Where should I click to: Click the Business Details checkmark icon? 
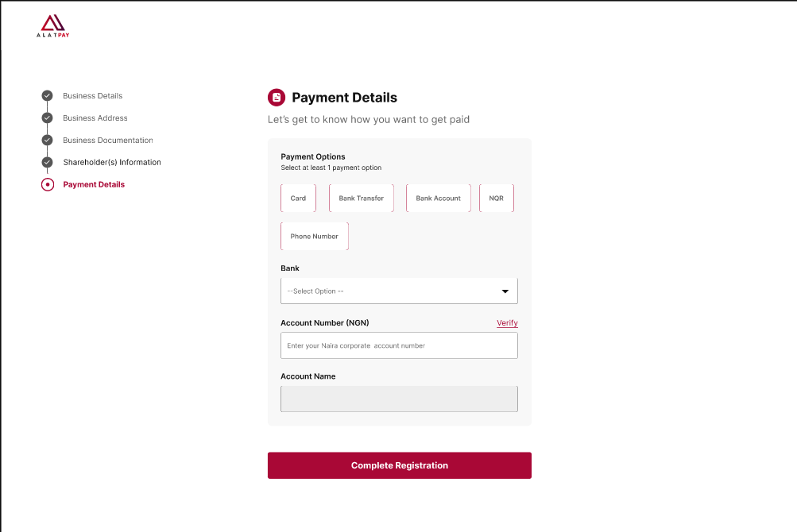[x=47, y=95]
